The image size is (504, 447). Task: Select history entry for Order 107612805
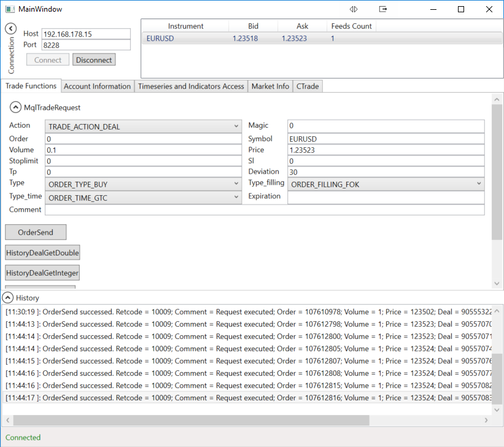pyautogui.click(x=247, y=349)
